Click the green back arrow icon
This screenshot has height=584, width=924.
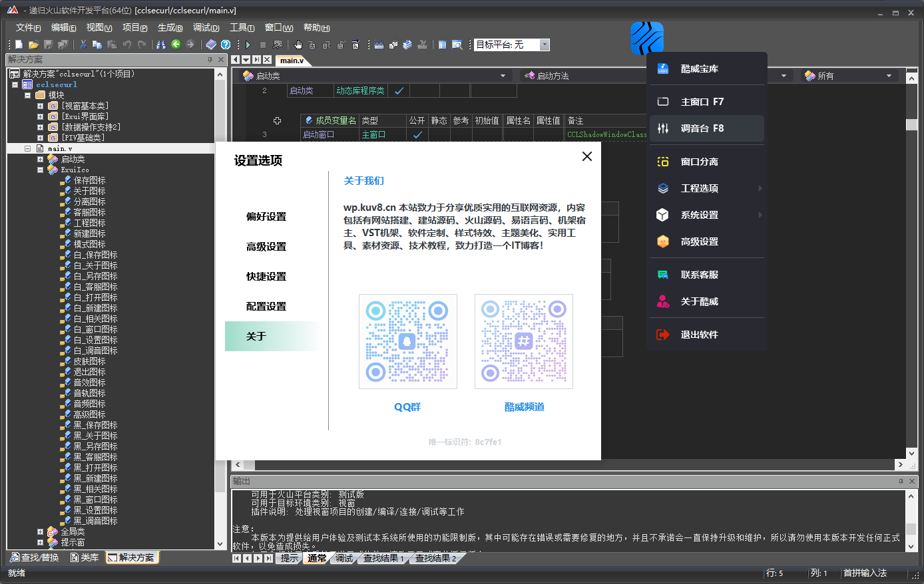[176, 45]
